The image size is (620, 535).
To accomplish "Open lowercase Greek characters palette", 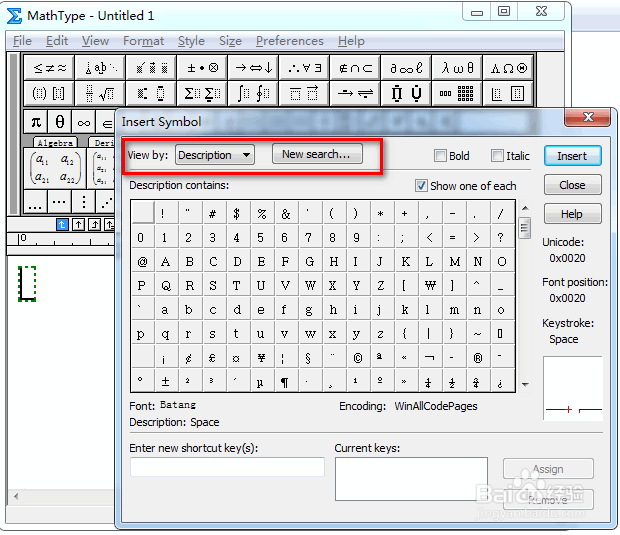I will (x=457, y=68).
